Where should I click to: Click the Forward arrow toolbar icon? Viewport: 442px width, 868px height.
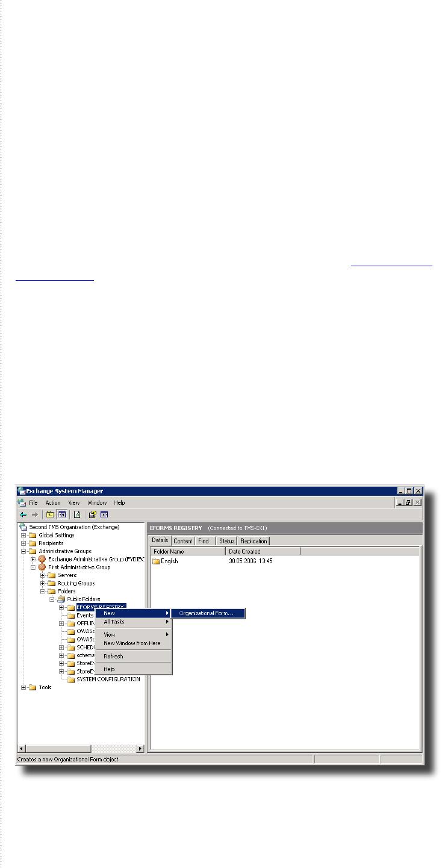click(35, 514)
